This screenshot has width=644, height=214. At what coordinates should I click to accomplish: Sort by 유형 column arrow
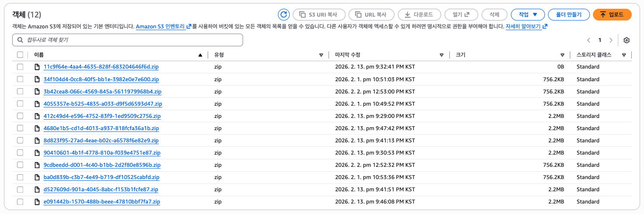(321, 55)
